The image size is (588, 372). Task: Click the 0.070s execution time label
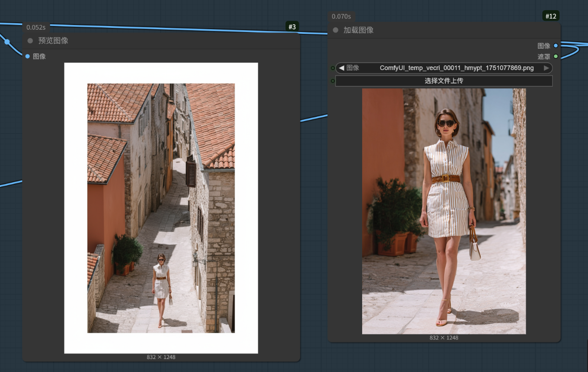click(341, 17)
